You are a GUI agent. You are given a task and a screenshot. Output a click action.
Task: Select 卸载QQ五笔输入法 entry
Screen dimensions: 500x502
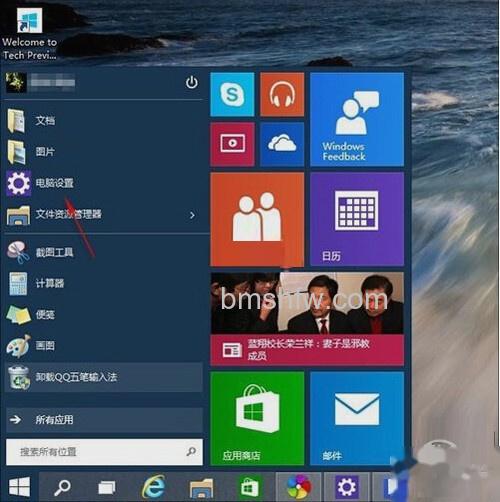coord(104,377)
